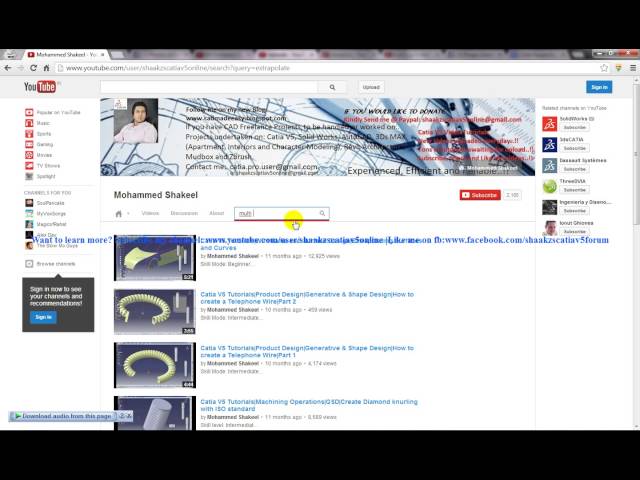Screen dimensions: 640x480
Task: Go back with the browser back arrow
Action: [8, 68]
